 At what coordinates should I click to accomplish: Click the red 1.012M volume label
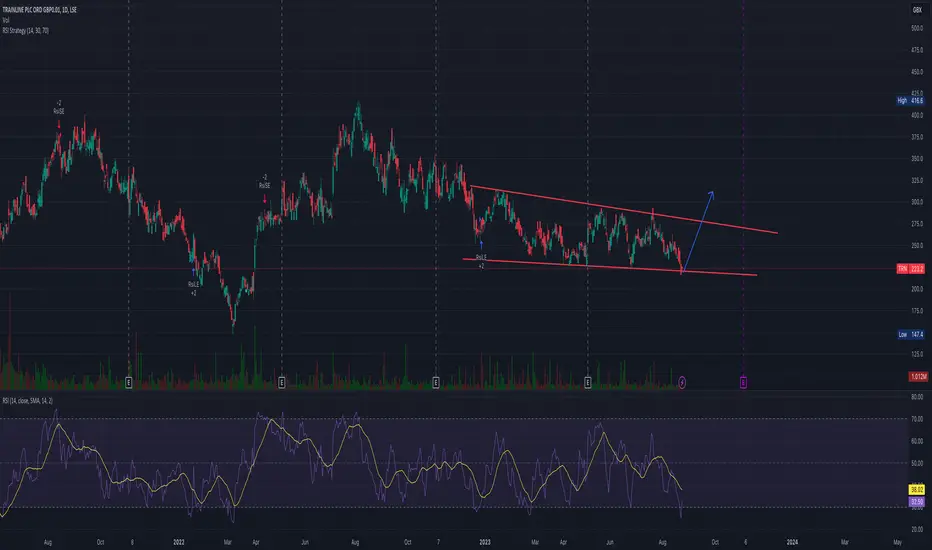[x=918, y=376]
